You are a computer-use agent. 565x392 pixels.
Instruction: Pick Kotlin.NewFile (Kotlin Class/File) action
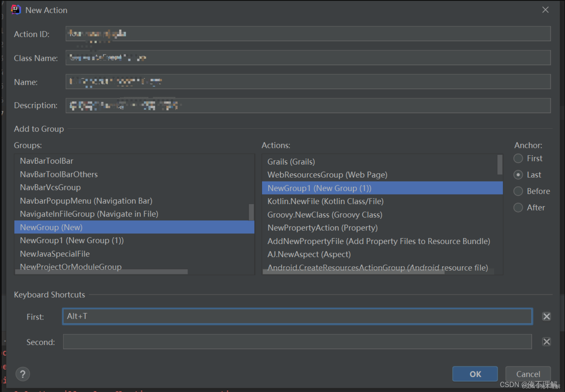[x=382, y=201]
